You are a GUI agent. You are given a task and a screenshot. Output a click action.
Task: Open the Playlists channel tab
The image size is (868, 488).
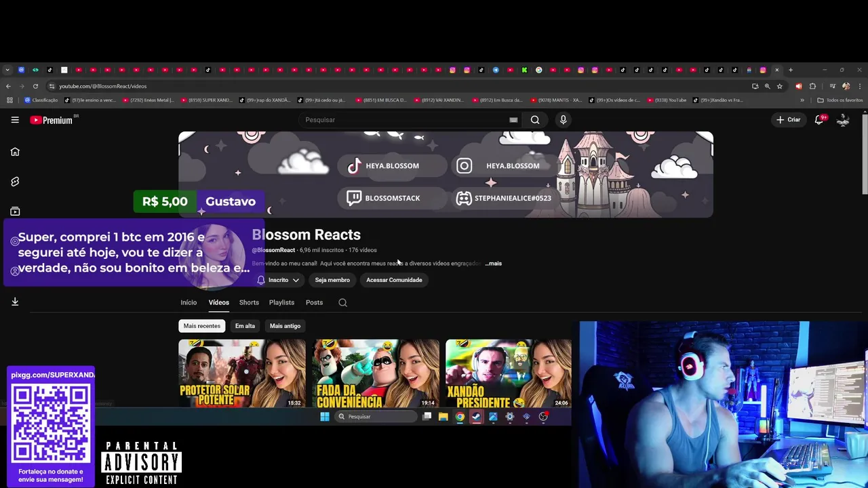point(281,302)
